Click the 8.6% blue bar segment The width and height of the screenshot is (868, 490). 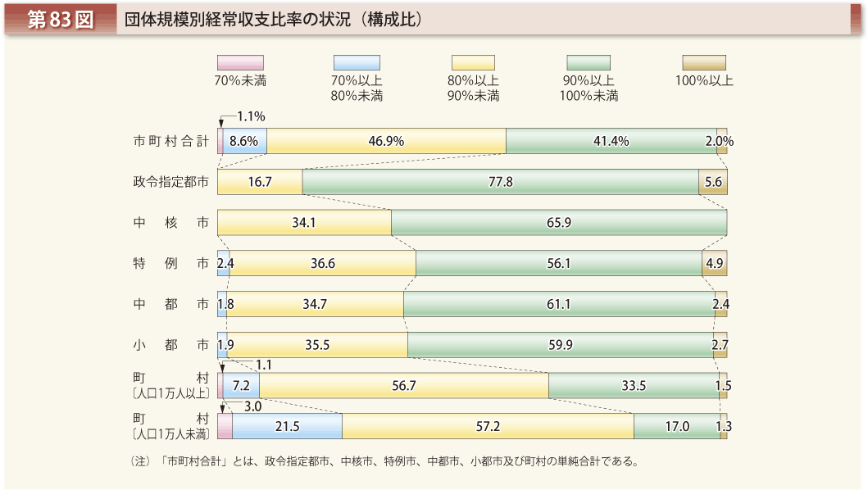coord(245,141)
